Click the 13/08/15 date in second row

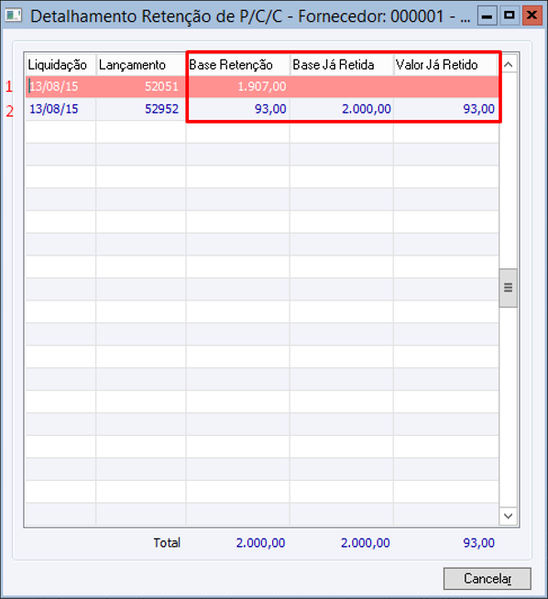[x=54, y=109]
